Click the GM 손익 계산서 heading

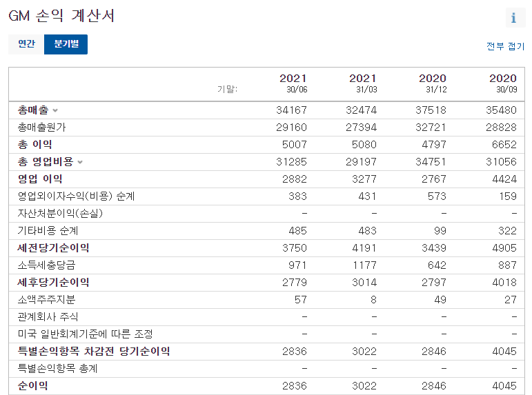61,16
